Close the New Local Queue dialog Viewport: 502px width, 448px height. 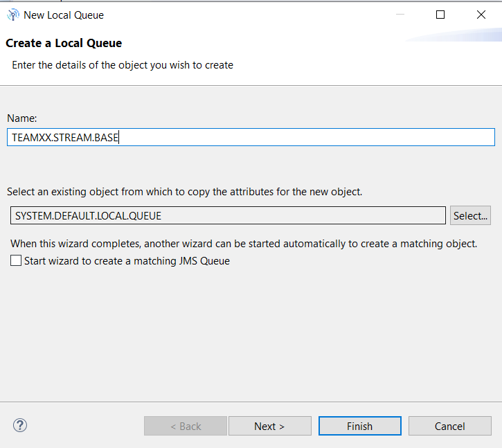481,15
